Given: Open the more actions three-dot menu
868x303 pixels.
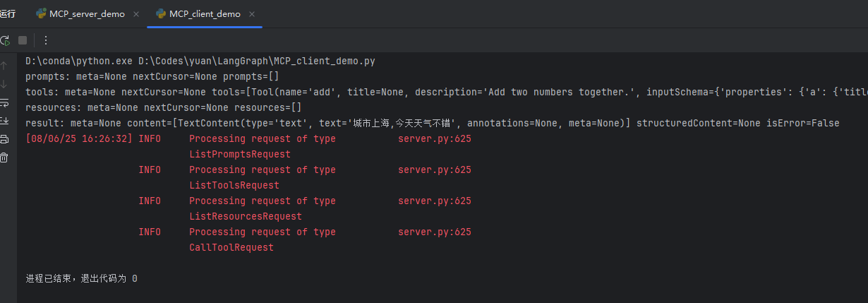Looking at the screenshot, I should click(x=46, y=40).
